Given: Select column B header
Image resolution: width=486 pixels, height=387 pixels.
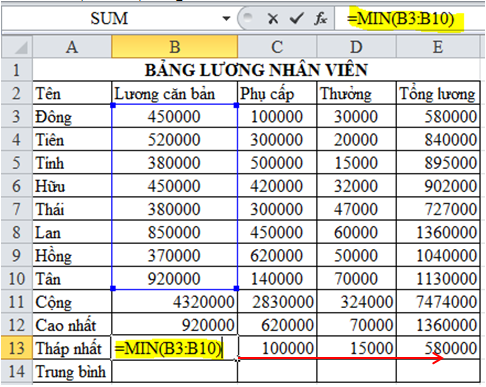Looking at the screenshot, I should [175, 47].
